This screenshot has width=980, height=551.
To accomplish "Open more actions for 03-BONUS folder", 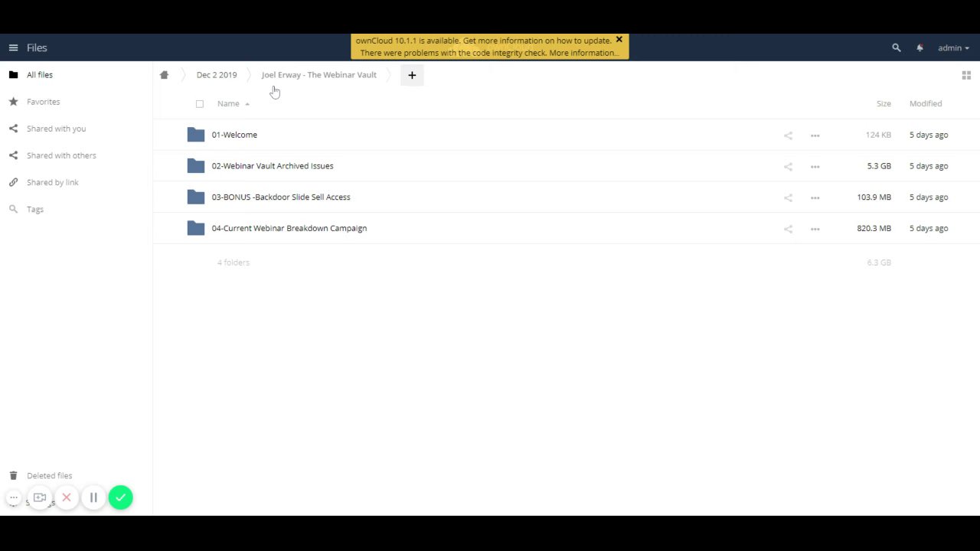I will (x=815, y=198).
